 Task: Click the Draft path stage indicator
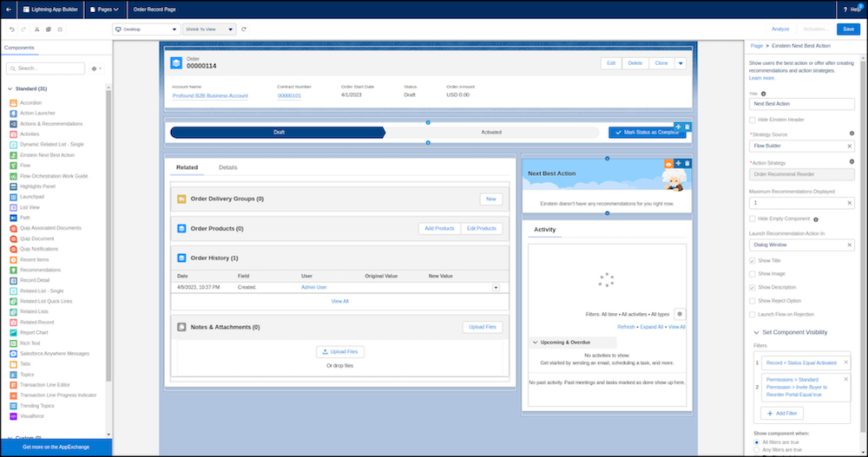(278, 132)
